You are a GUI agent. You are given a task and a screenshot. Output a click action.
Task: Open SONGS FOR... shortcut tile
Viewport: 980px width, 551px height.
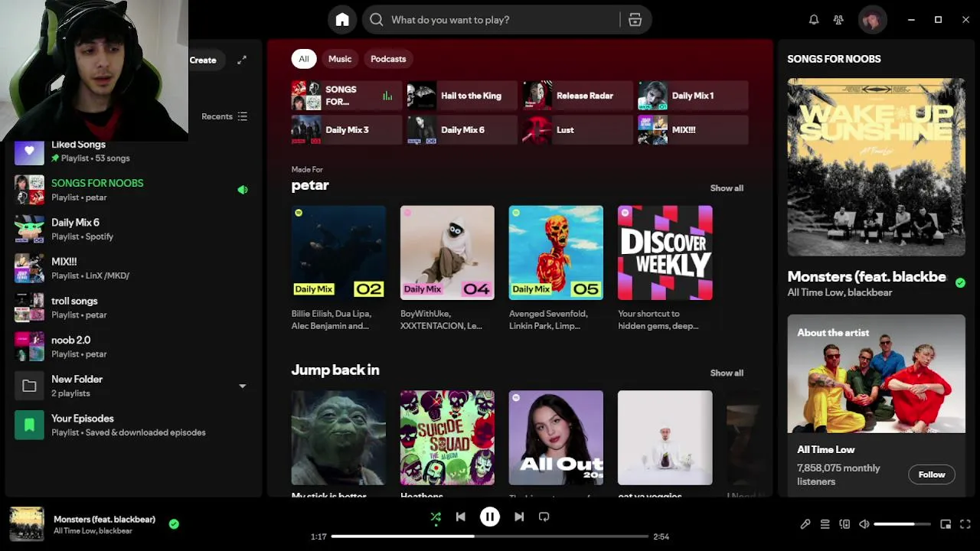(346, 96)
